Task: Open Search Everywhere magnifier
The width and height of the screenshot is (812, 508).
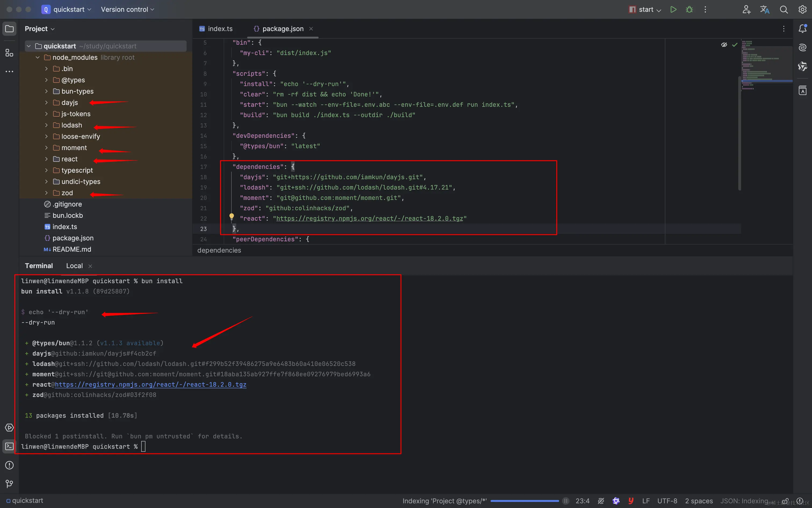Action: [784, 9]
